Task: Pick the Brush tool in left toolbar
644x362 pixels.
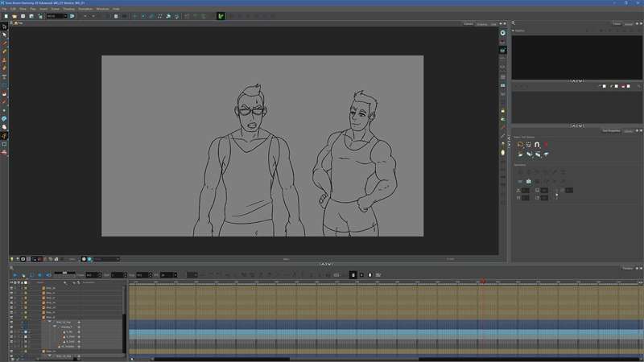Action: (5, 43)
